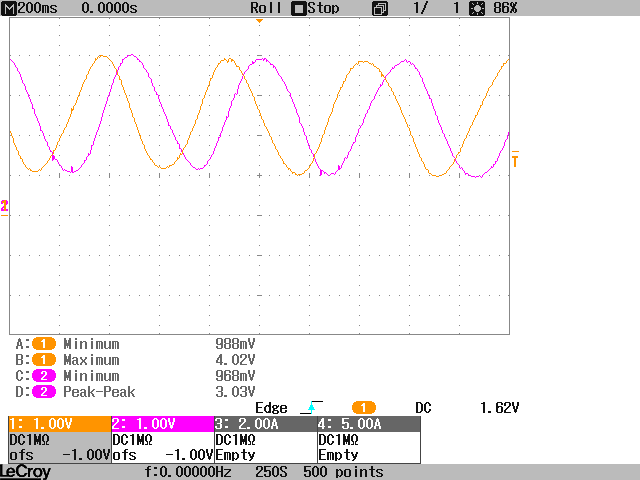This screenshot has height=480, width=640.
Task: Click the trigger source channel 1 badge
Action: [x=364, y=408]
